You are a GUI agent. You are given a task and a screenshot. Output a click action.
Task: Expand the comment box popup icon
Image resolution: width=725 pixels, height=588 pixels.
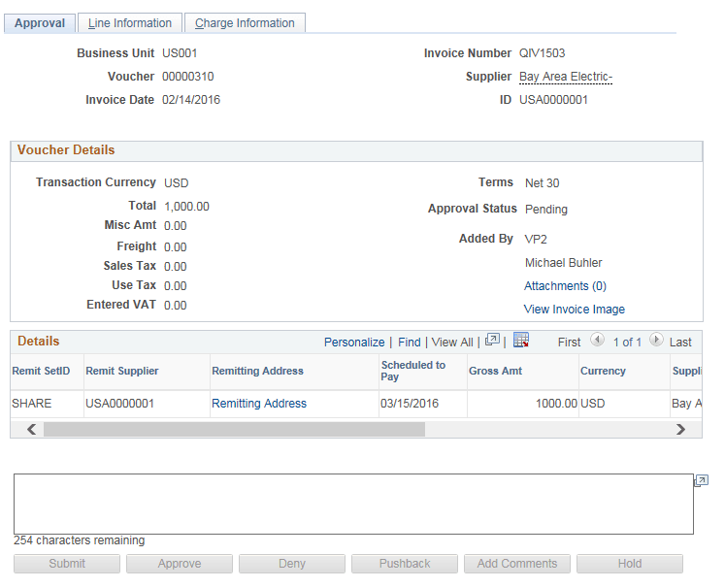click(702, 480)
